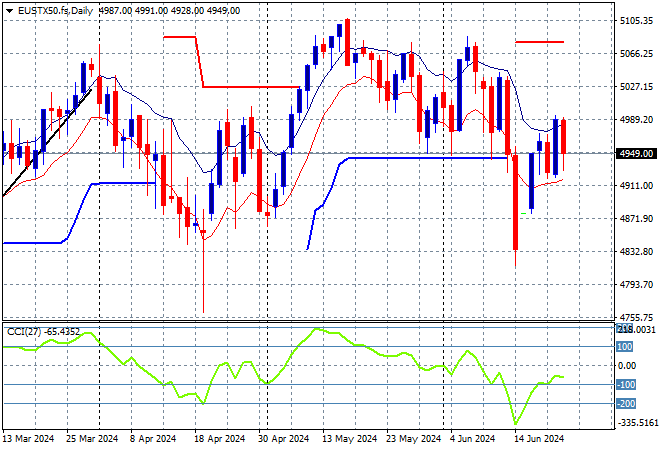Select the CCI level label 0.00
Screen dimensions: 660x450
point(627,366)
